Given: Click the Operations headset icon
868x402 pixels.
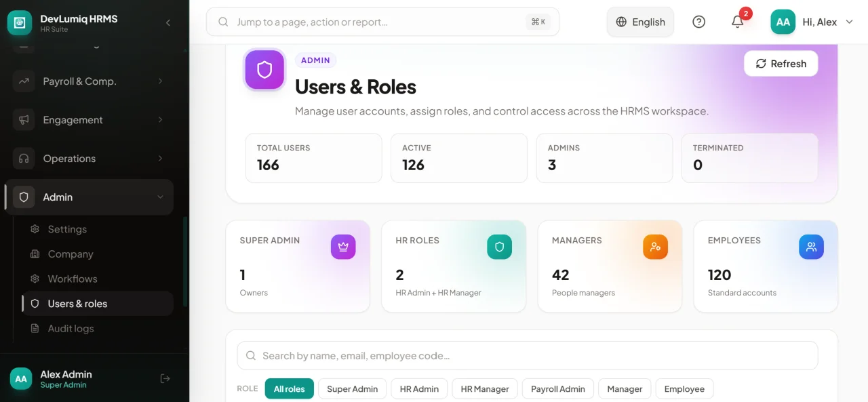Looking at the screenshot, I should click(24, 159).
